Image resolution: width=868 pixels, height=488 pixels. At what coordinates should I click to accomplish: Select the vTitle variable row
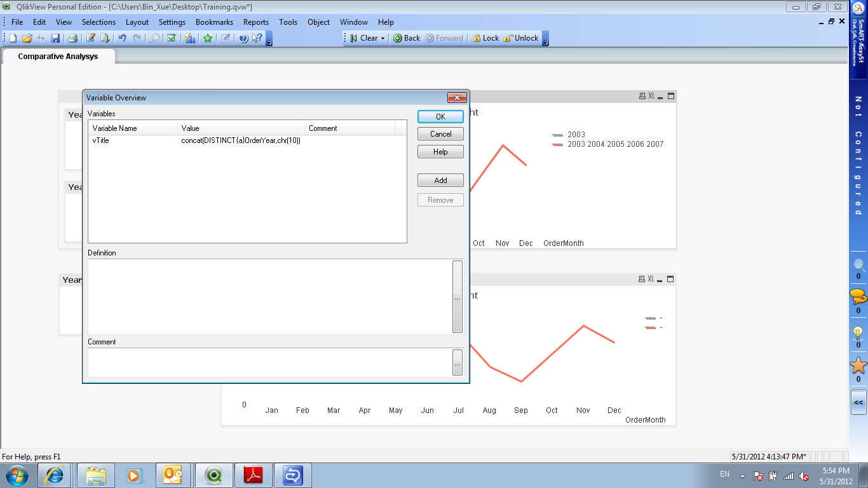coord(247,140)
